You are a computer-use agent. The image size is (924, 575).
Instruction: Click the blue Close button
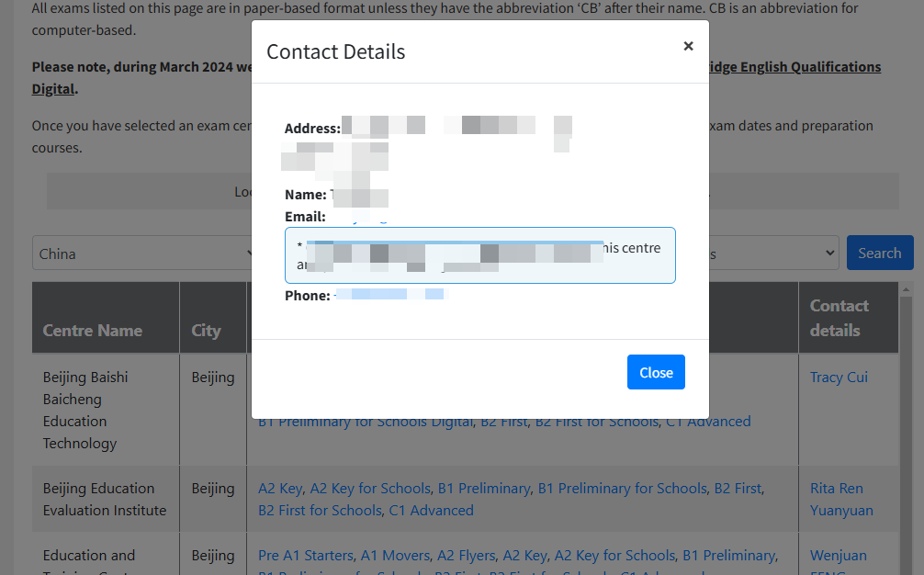click(x=656, y=372)
